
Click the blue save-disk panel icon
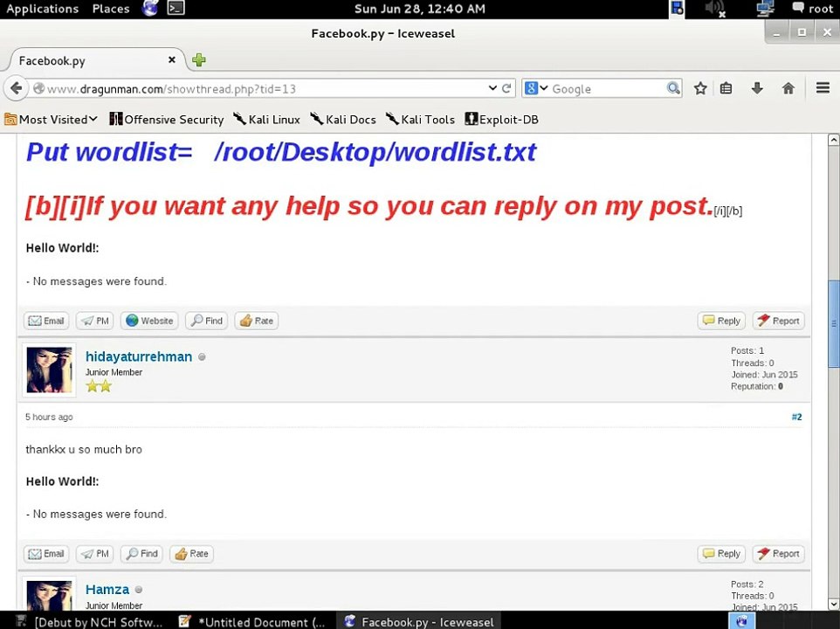click(677, 8)
